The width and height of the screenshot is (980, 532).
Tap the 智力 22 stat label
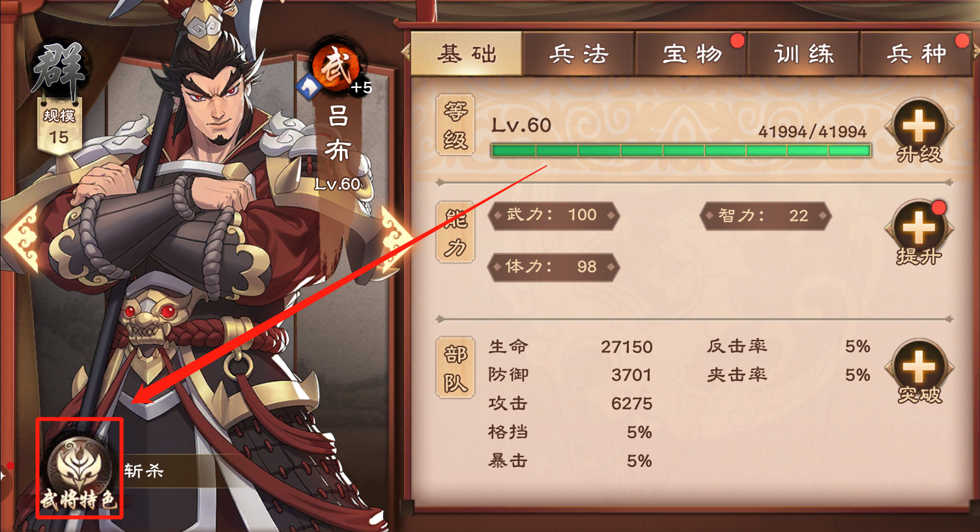tap(766, 216)
